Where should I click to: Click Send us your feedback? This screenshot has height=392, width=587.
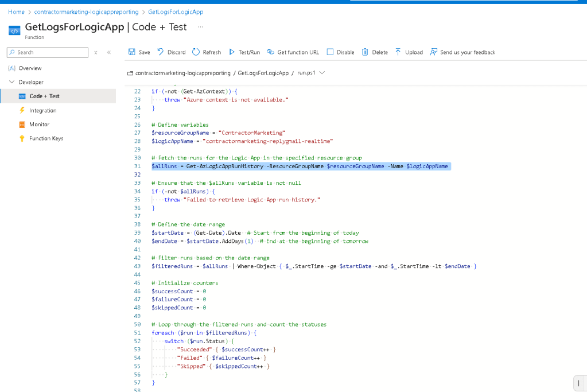click(x=468, y=52)
